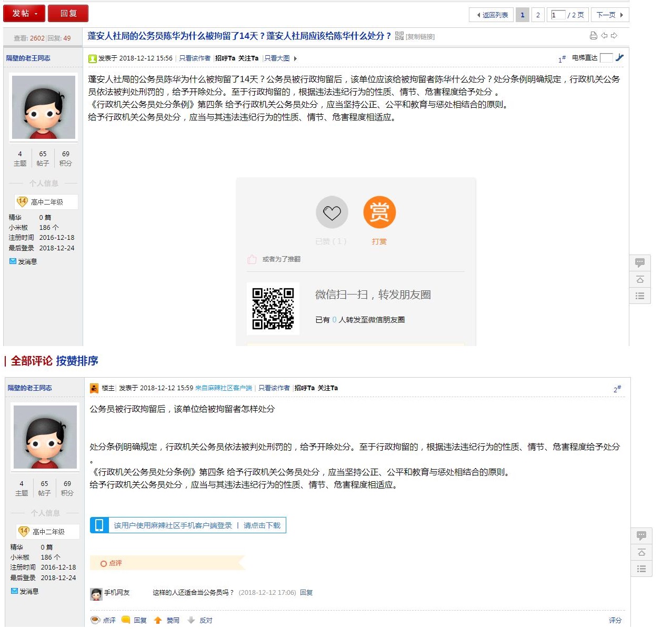The width and height of the screenshot is (672, 629).
Task: Click the 反对 downvote arrow on reply
Action: [x=192, y=621]
